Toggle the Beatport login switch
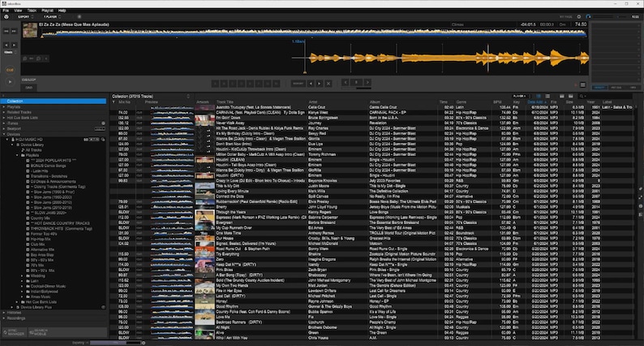This screenshot has height=346, width=644. tap(100, 129)
